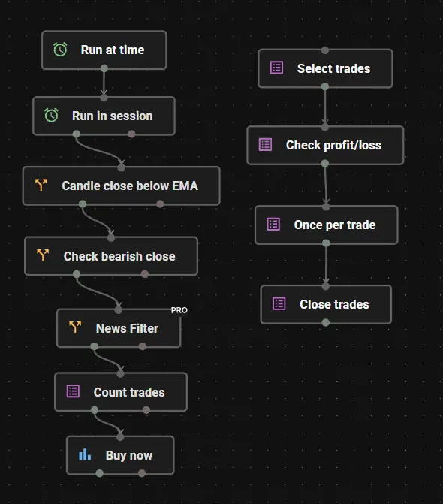The image size is (443, 504).
Task: Click the PRO badge on News Filter
Action: point(179,310)
